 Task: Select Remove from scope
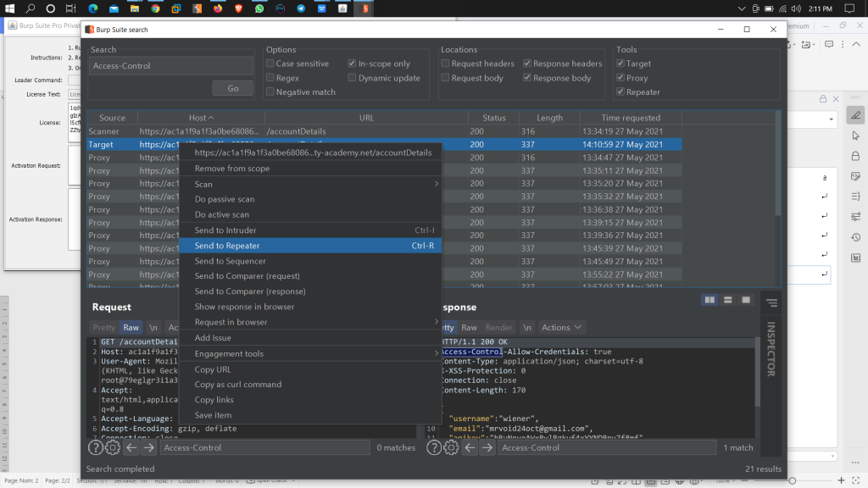[310, 169]
